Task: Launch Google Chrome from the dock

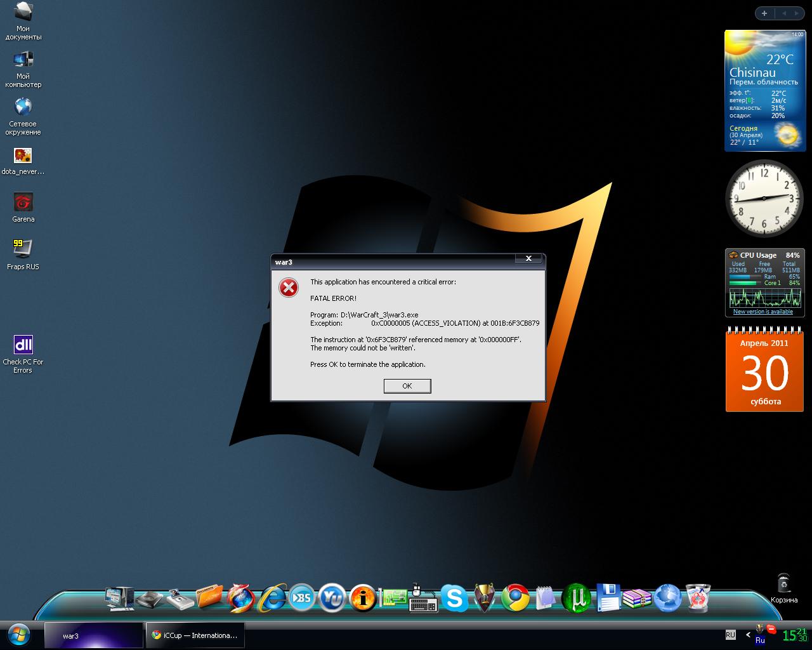Action: click(515, 597)
